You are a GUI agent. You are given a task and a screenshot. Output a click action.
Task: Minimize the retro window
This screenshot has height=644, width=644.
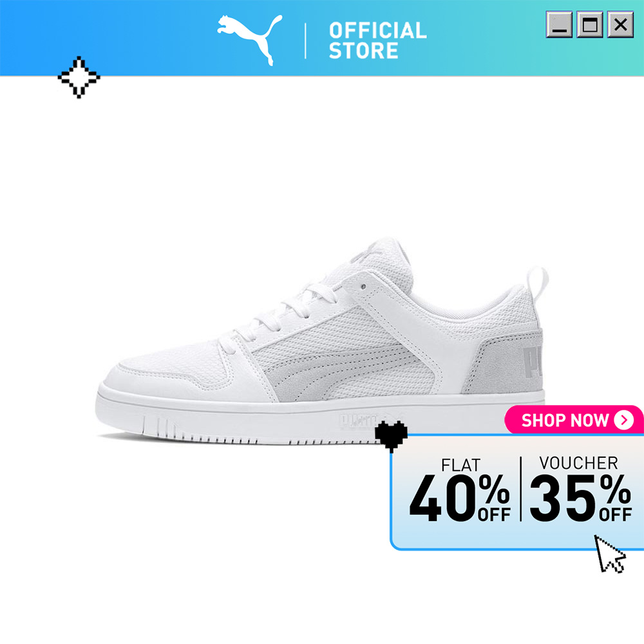point(559,24)
